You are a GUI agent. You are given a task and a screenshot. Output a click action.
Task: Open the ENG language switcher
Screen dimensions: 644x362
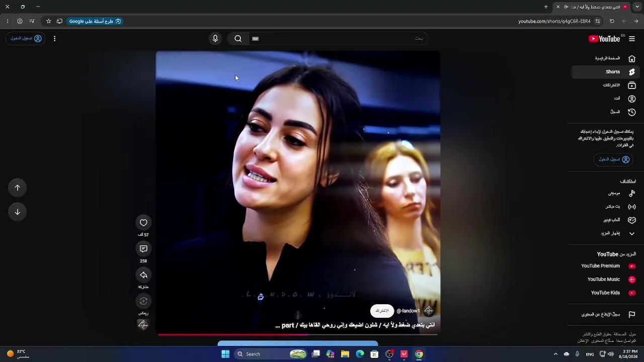pyautogui.click(x=590, y=354)
